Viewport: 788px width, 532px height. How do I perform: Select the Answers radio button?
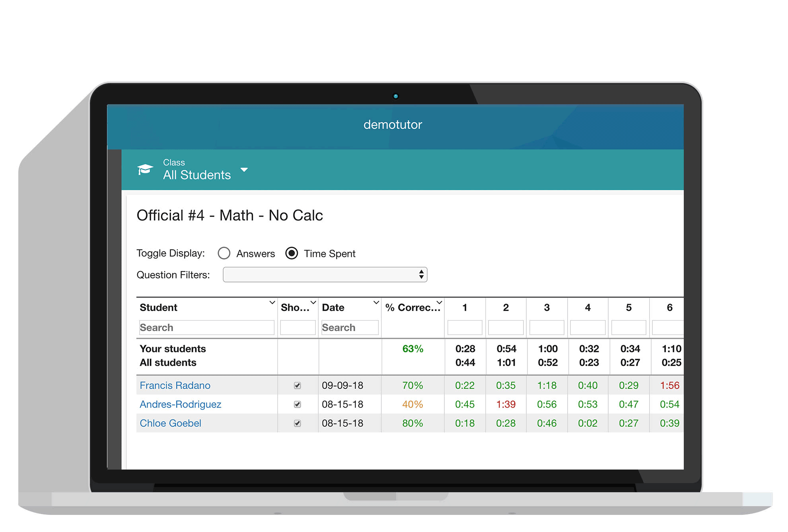point(224,253)
